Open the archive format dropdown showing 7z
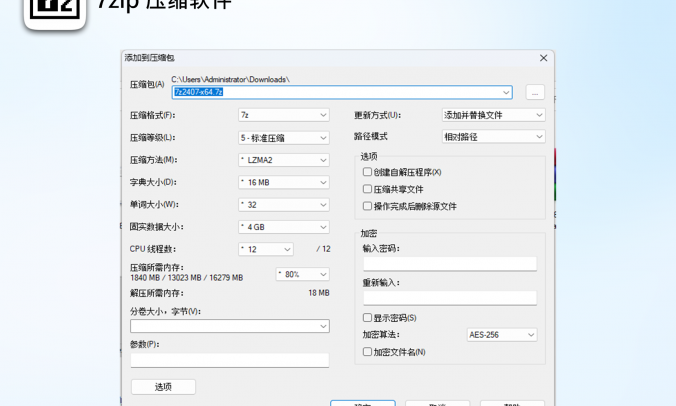Screen dimensions: 676x406 click(284, 115)
